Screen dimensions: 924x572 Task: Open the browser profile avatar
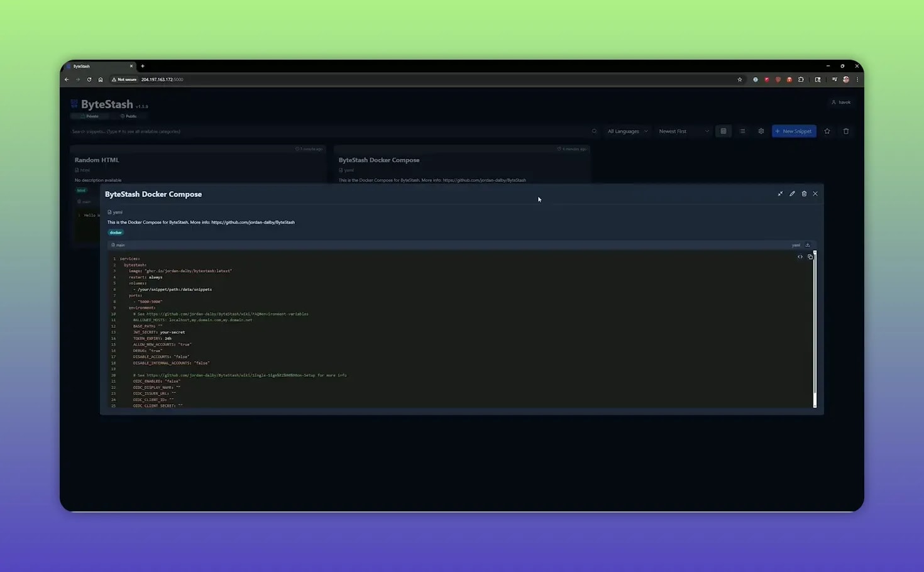(x=846, y=80)
